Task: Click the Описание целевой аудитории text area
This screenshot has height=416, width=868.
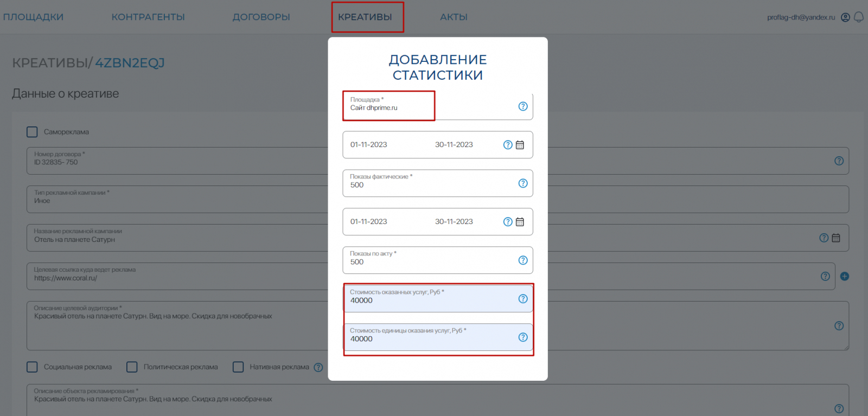Action: [x=438, y=326]
